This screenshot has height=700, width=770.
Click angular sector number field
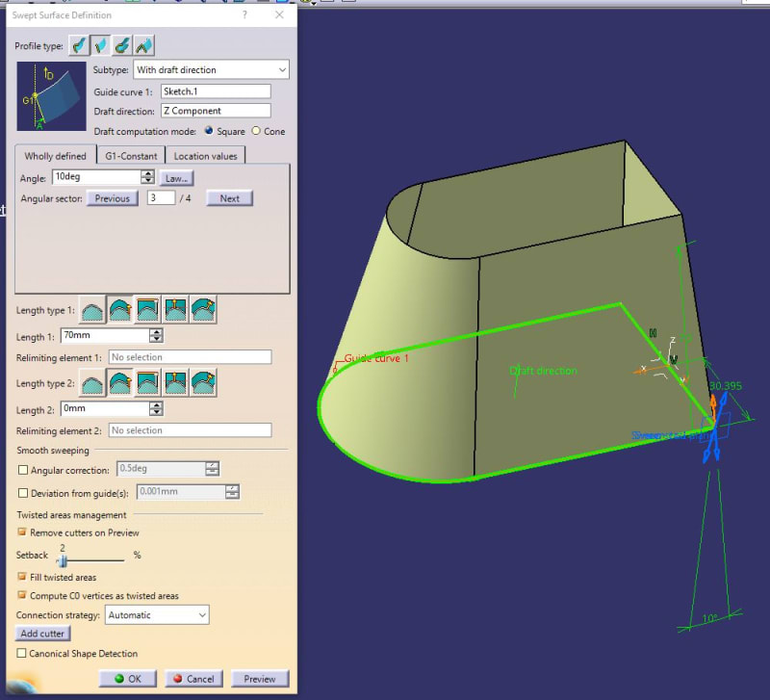pos(161,198)
